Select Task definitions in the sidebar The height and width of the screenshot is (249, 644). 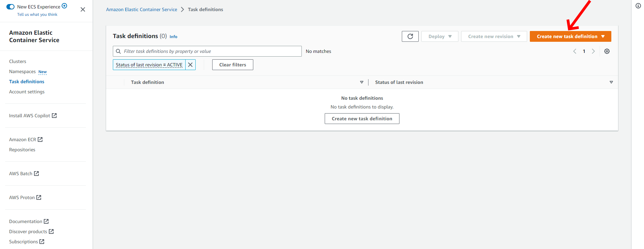(27, 82)
